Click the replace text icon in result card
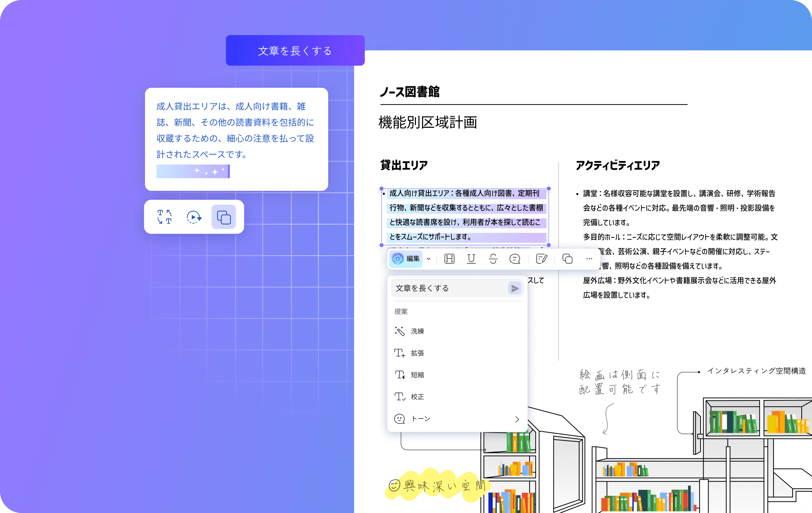812x513 pixels. click(164, 217)
